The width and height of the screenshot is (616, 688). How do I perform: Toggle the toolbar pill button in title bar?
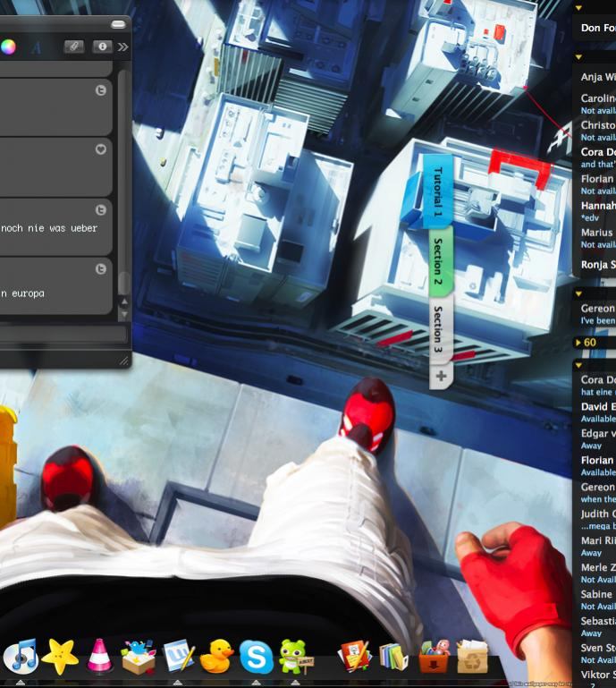tap(118, 24)
